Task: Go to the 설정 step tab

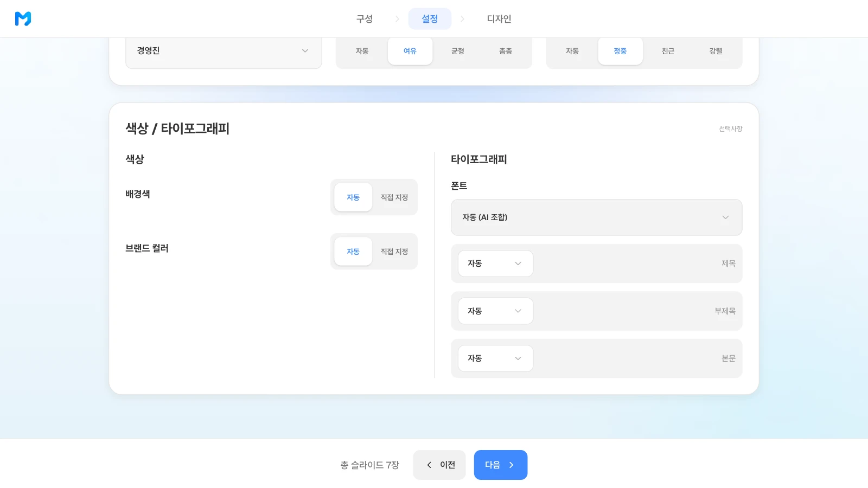Action: click(x=430, y=19)
